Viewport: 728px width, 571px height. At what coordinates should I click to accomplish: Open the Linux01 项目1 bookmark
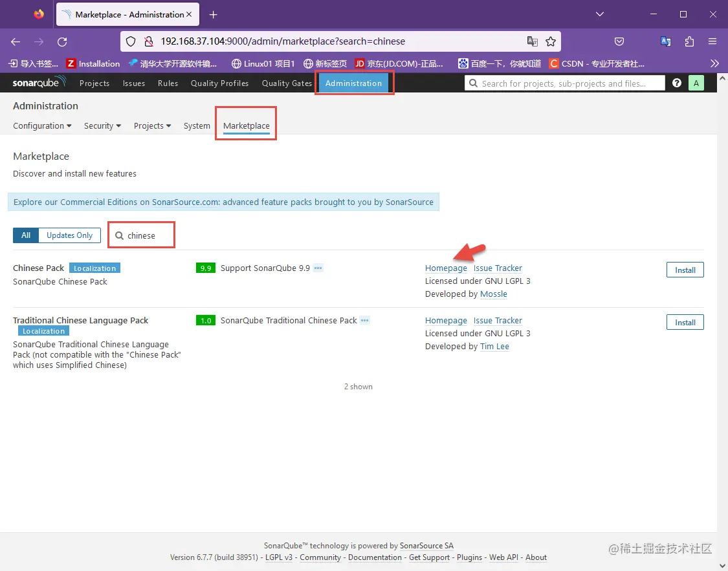(x=263, y=63)
